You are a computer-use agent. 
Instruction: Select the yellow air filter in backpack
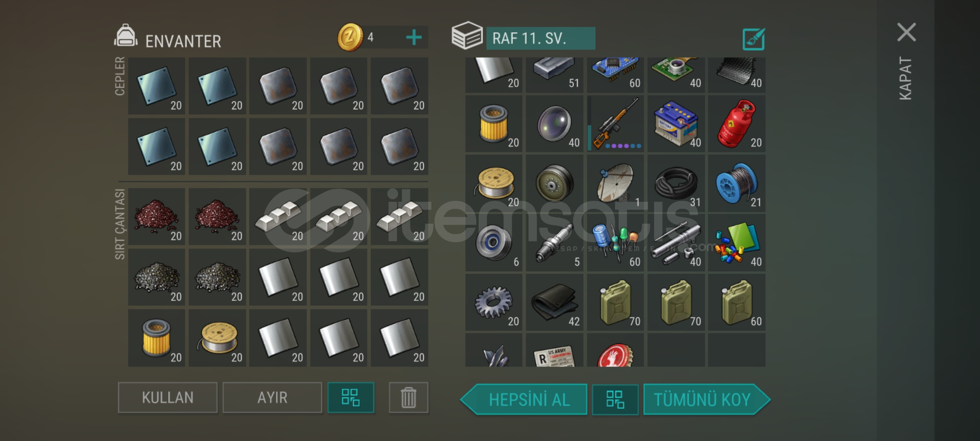point(156,338)
